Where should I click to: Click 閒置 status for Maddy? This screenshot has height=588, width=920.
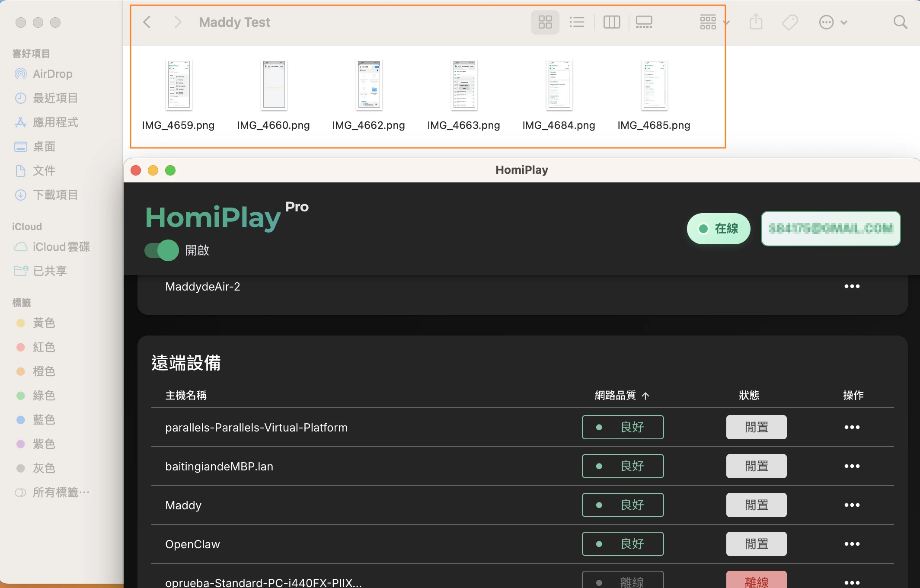pyautogui.click(x=757, y=505)
